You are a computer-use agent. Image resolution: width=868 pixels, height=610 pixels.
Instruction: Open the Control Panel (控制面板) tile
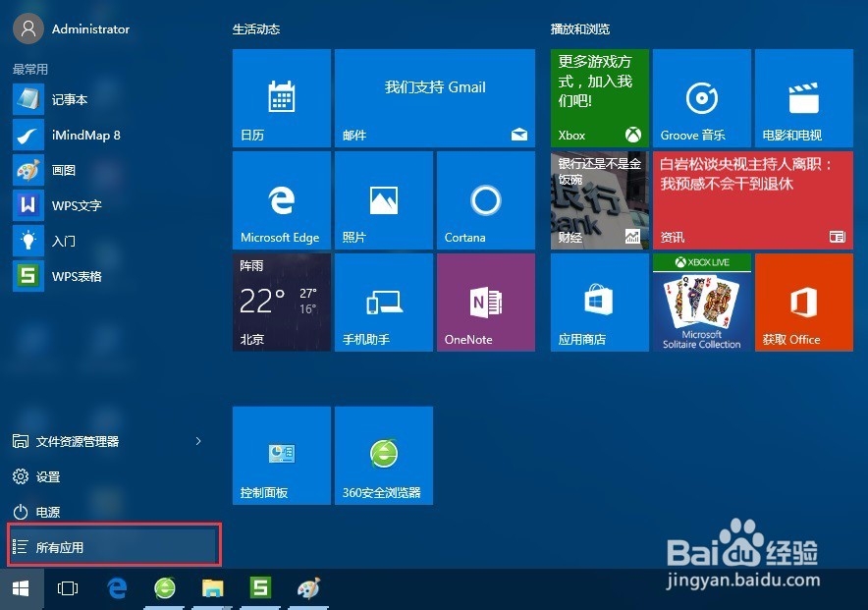point(281,456)
